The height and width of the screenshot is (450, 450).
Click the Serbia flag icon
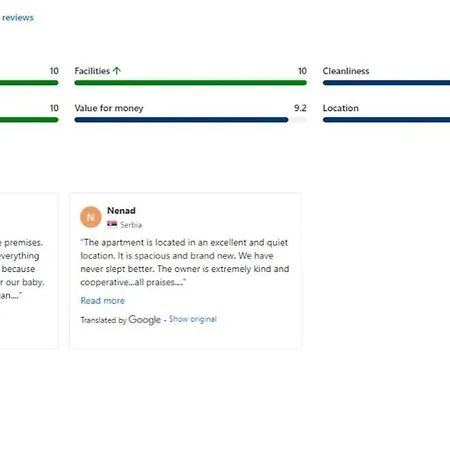point(112,224)
